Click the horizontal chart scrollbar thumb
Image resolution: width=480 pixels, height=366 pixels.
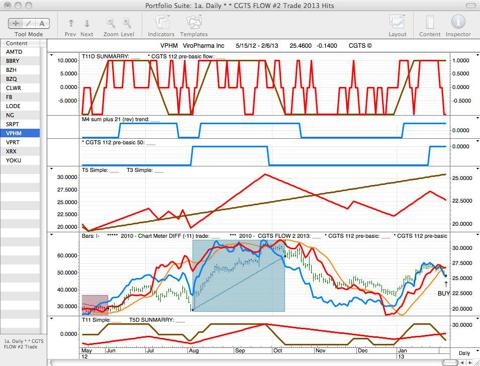pyautogui.click(x=449, y=362)
